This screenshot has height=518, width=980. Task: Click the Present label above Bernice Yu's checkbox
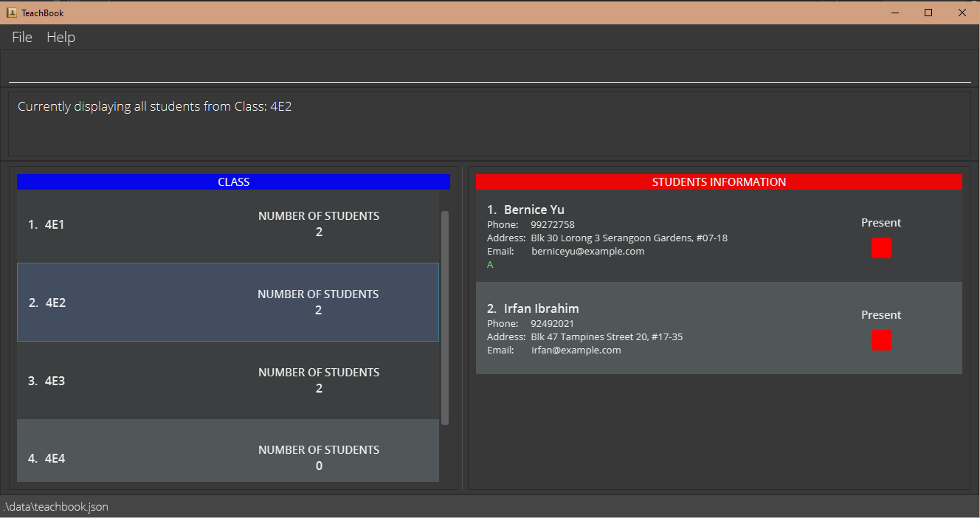point(881,222)
